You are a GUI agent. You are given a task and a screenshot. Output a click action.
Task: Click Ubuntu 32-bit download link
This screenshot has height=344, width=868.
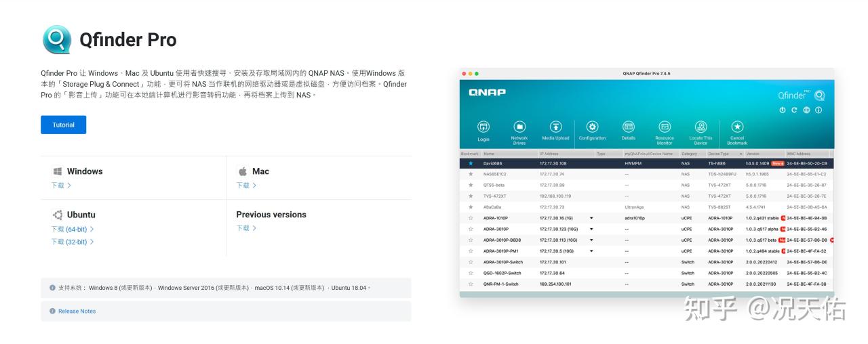[72, 241]
